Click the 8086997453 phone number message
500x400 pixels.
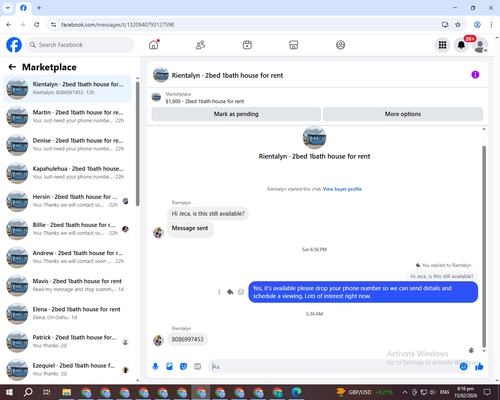point(187,339)
